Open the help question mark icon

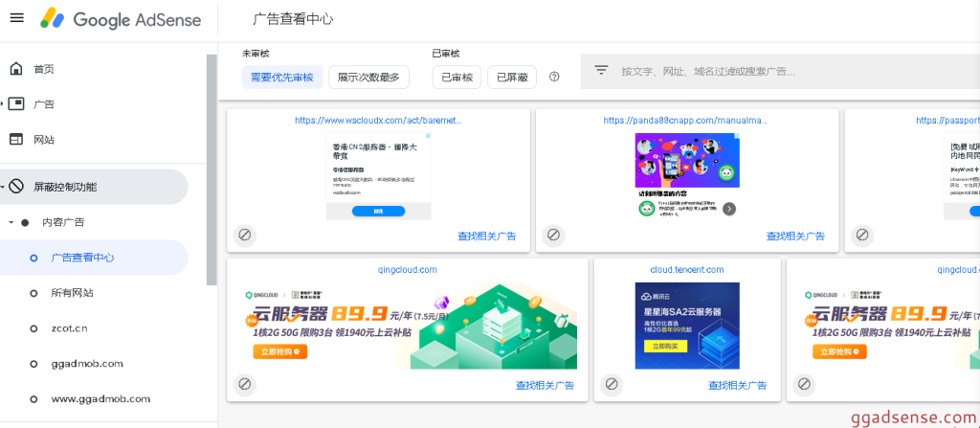(554, 77)
